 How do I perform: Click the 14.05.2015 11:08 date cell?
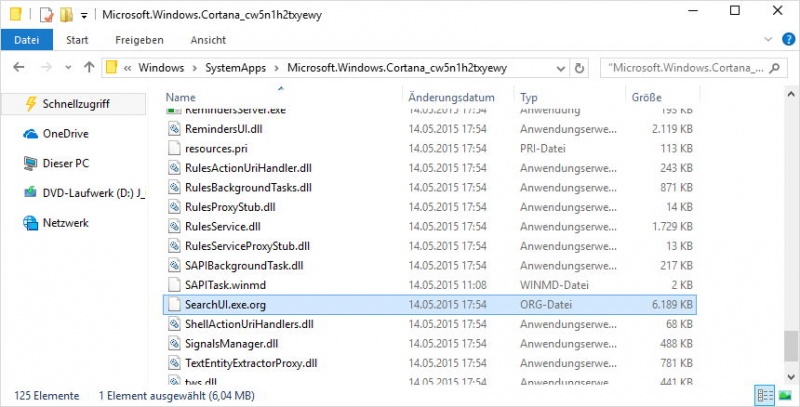point(447,285)
